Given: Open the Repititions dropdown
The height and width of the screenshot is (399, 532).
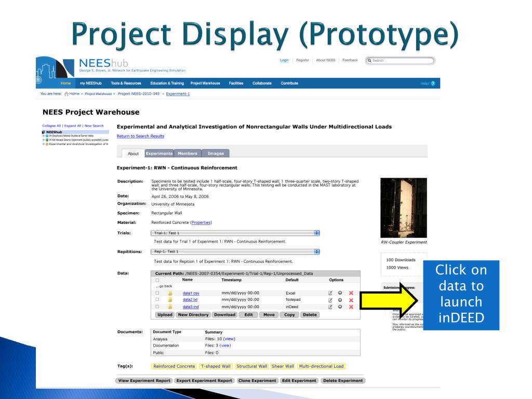Looking at the screenshot, I should pyautogui.click(x=235, y=252).
